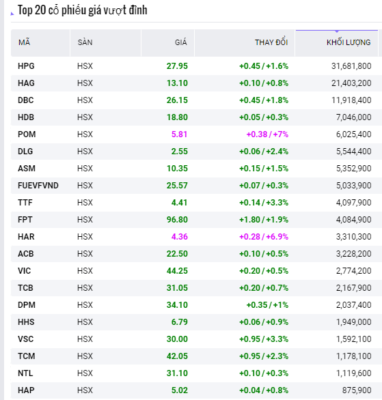Click HAR change +0.28 / +6.9%

[264, 237]
